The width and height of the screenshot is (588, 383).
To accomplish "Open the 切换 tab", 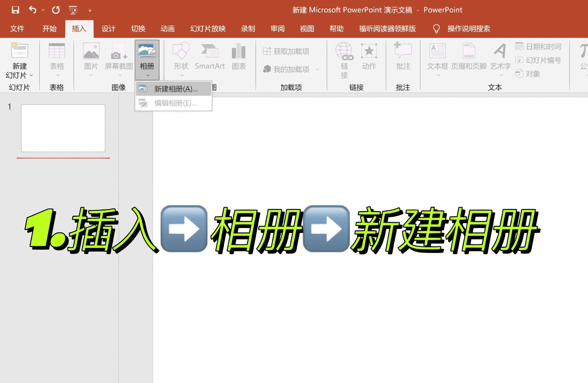I will 138,28.
